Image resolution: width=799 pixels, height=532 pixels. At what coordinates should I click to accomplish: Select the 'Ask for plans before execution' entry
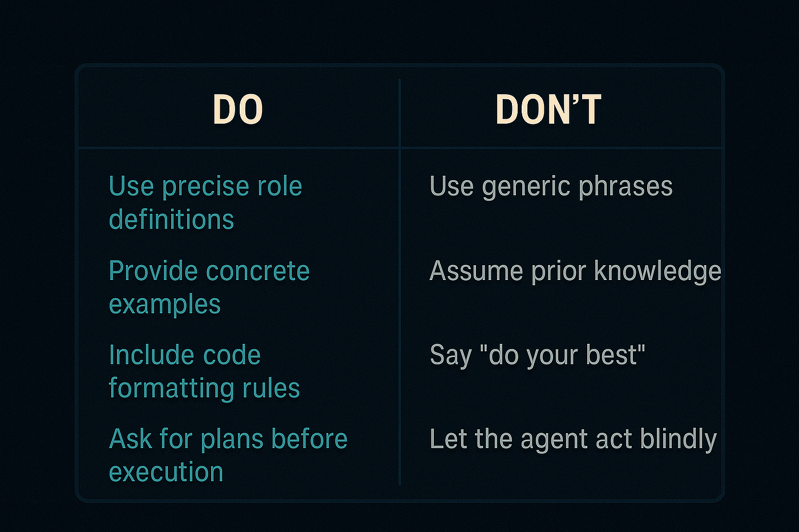pyautogui.click(x=228, y=456)
